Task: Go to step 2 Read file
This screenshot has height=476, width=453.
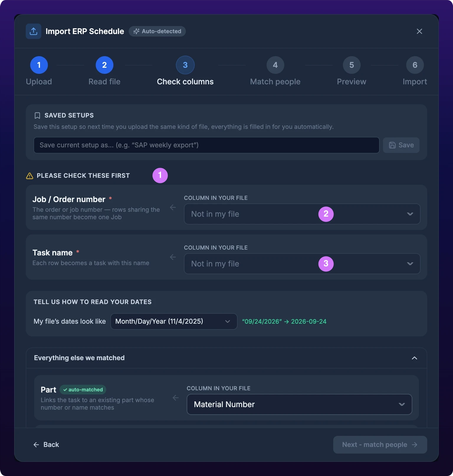Action: coord(104,71)
